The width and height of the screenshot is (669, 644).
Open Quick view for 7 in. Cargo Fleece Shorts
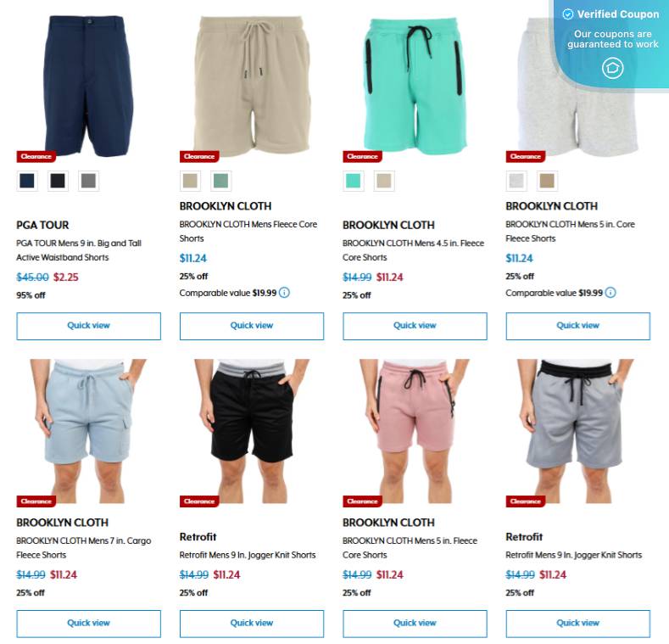pyautogui.click(x=89, y=624)
